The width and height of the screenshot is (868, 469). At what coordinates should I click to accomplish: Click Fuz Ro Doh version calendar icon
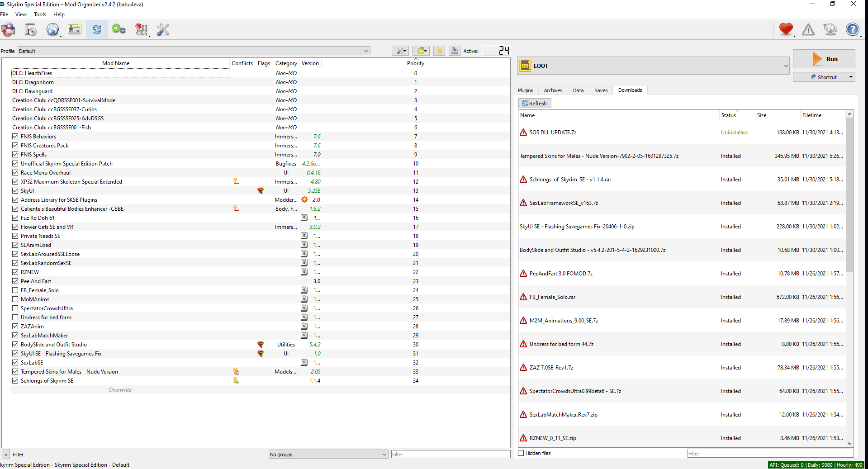(304, 218)
